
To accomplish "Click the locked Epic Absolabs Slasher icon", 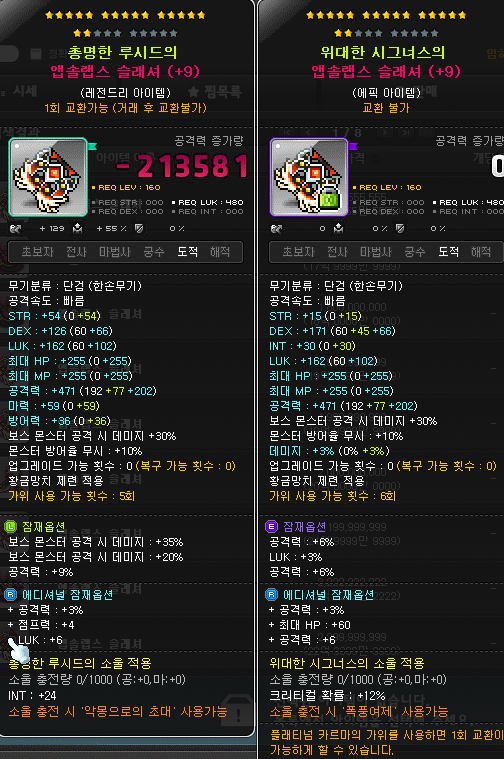I will point(309,177).
